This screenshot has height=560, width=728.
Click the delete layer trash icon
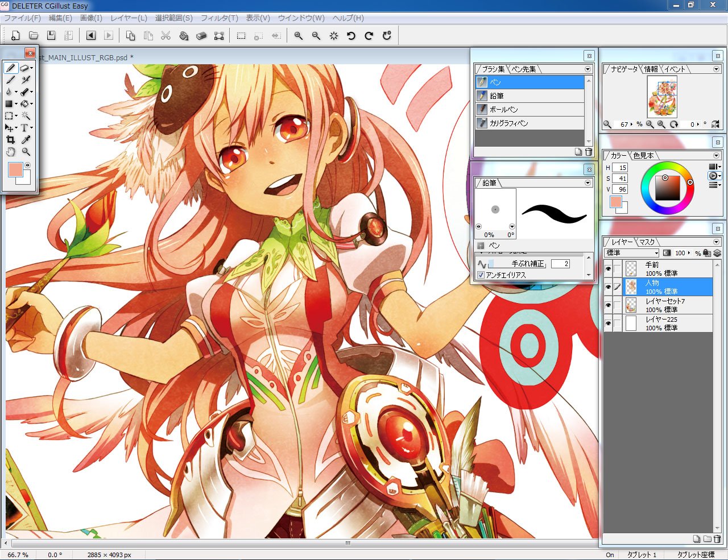coord(717,539)
